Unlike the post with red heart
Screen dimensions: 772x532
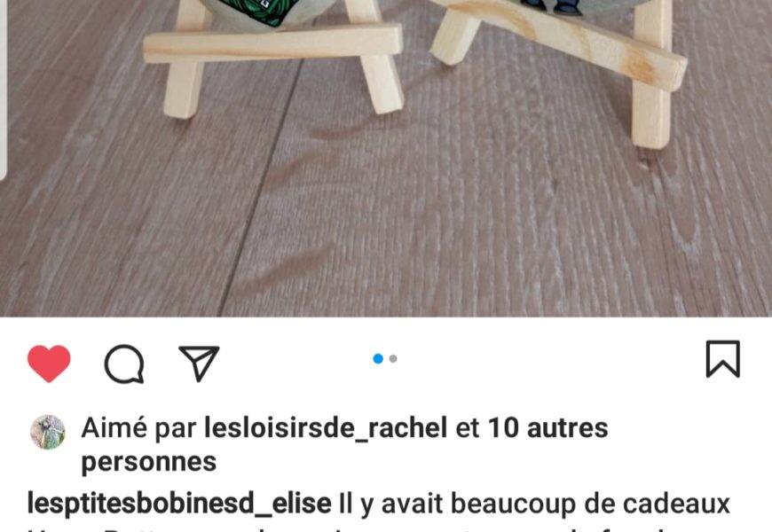(49, 364)
